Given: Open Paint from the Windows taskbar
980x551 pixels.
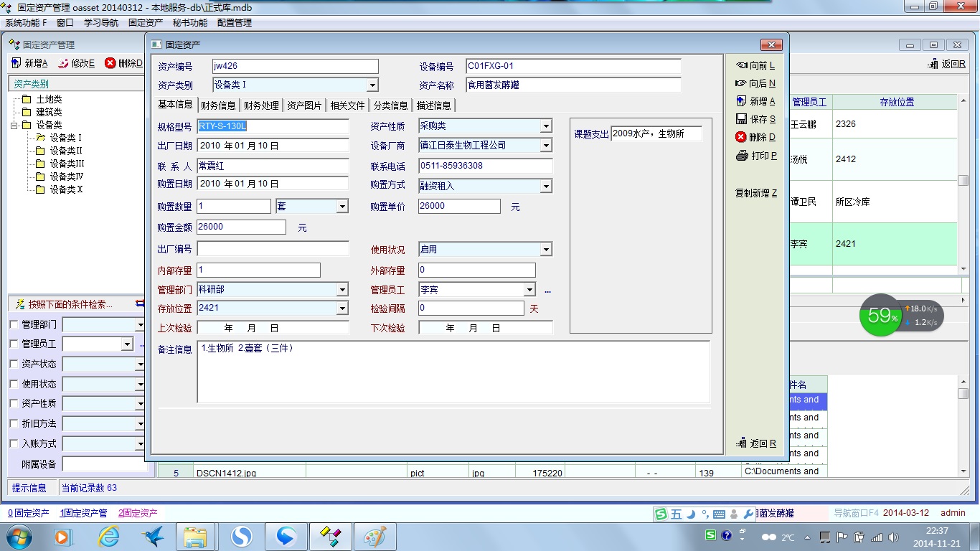Looking at the screenshot, I should point(374,536).
